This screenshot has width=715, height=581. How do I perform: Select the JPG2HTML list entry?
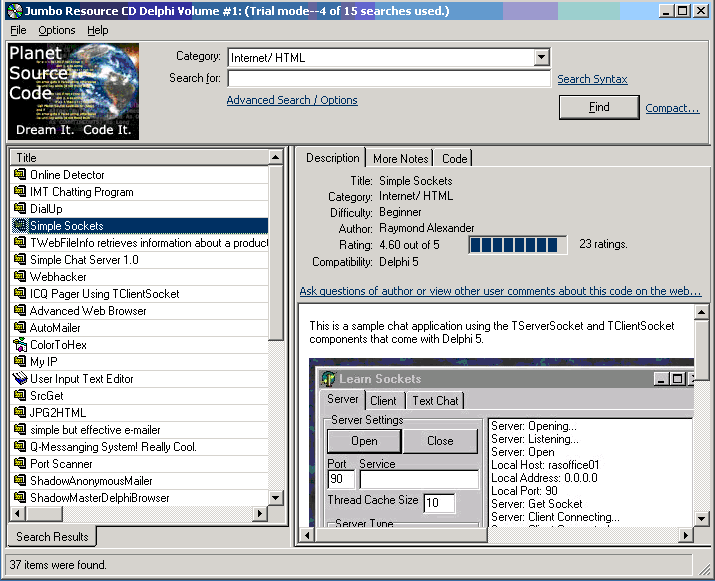tap(139, 412)
